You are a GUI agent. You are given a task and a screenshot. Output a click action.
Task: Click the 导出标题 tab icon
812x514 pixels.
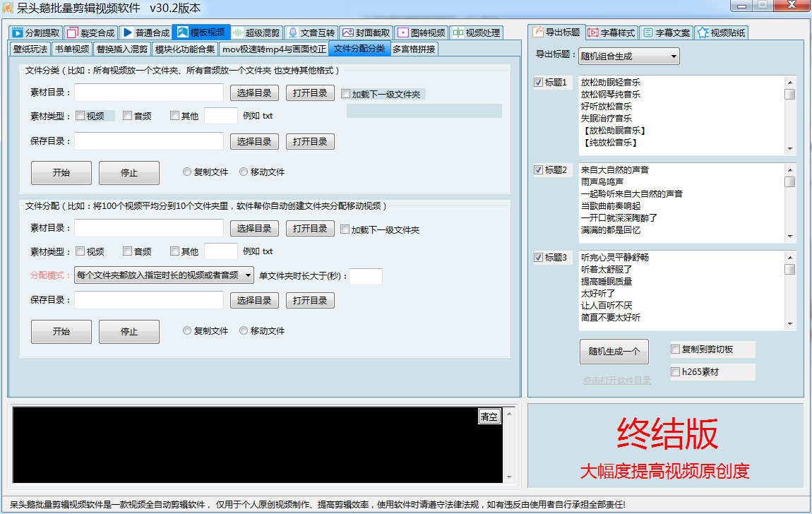pyautogui.click(x=538, y=32)
